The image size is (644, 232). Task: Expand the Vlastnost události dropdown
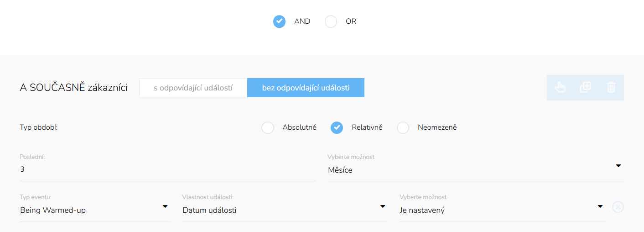(x=285, y=210)
